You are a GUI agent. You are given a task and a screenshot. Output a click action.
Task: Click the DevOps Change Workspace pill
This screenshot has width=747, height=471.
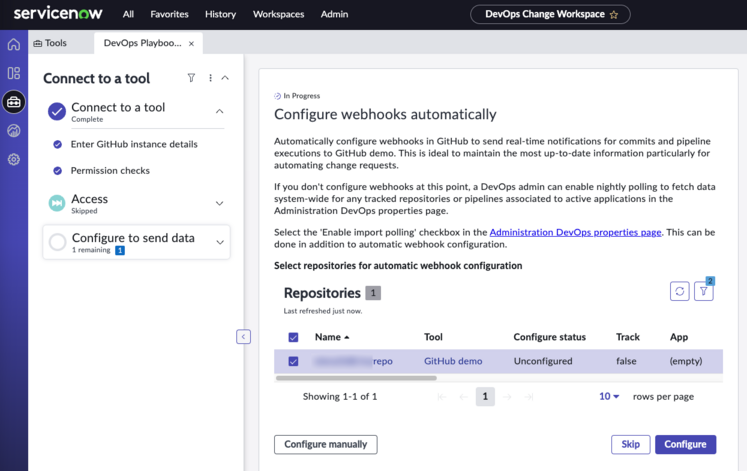pos(550,14)
